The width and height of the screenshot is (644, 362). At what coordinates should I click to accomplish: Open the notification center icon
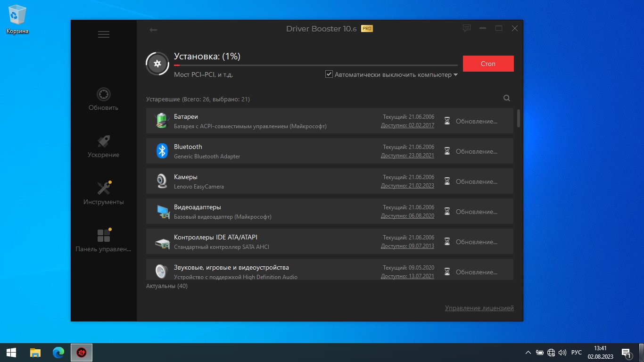tap(627, 353)
